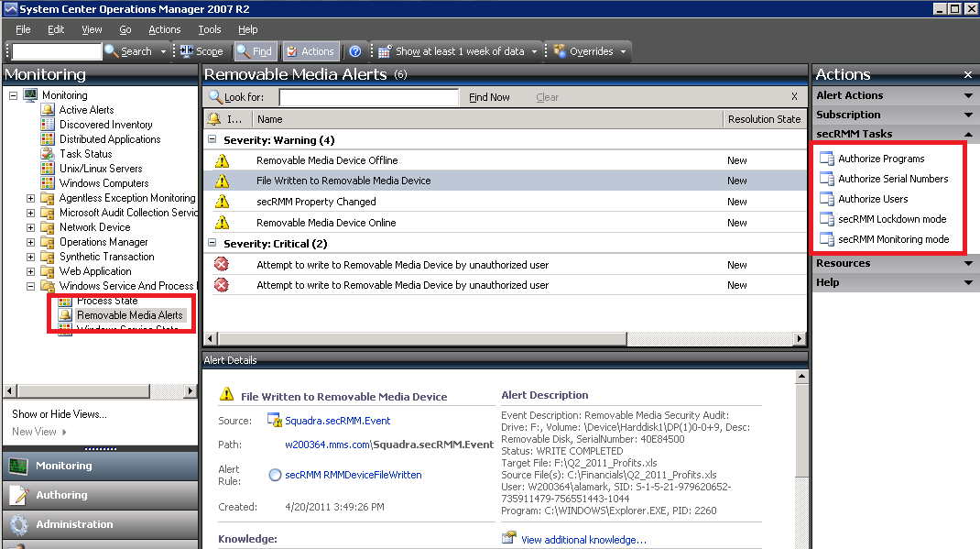This screenshot has width=980, height=549.
Task: Select the Removable Media Alerts view
Action: tap(129, 315)
